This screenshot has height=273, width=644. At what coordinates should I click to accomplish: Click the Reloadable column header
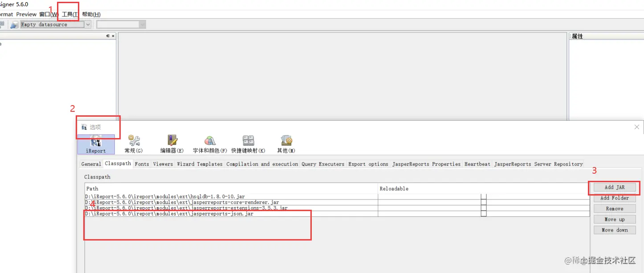484,188
